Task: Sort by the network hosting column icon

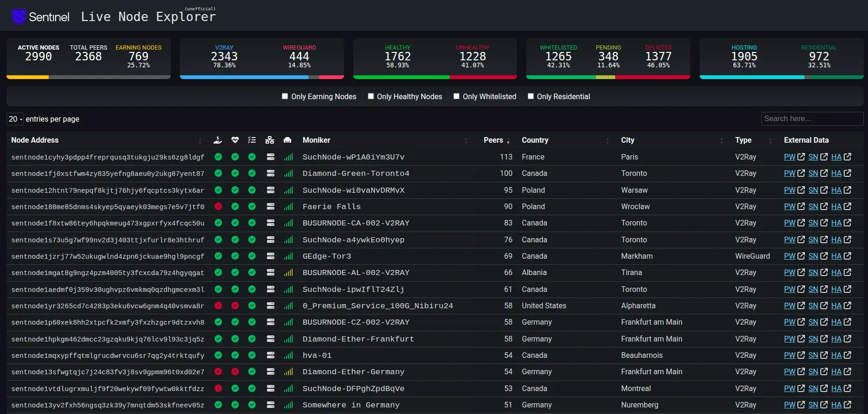Action: click(x=270, y=140)
